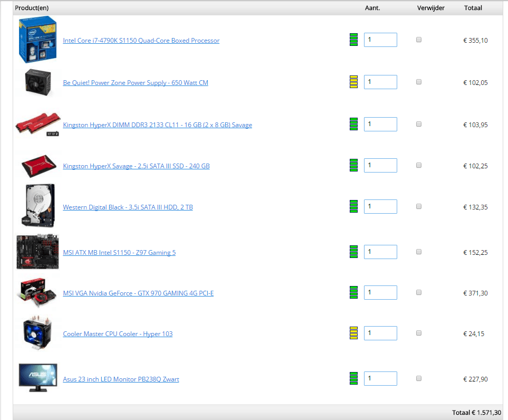508x420 pixels.
Task: Focus quantity field for Cooler Master Hyper 103
Action: point(380,333)
